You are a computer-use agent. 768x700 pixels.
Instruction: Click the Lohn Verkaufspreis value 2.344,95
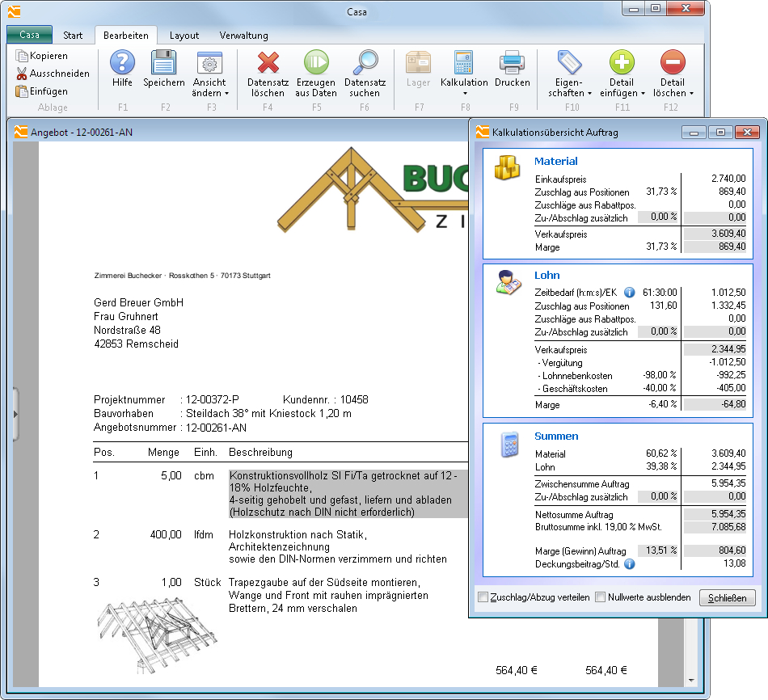pos(715,349)
